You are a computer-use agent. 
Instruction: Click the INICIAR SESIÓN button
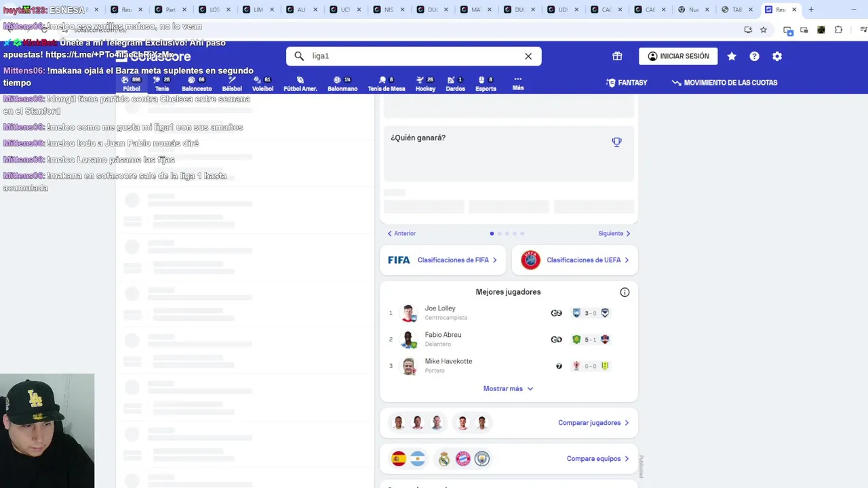click(x=678, y=56)
